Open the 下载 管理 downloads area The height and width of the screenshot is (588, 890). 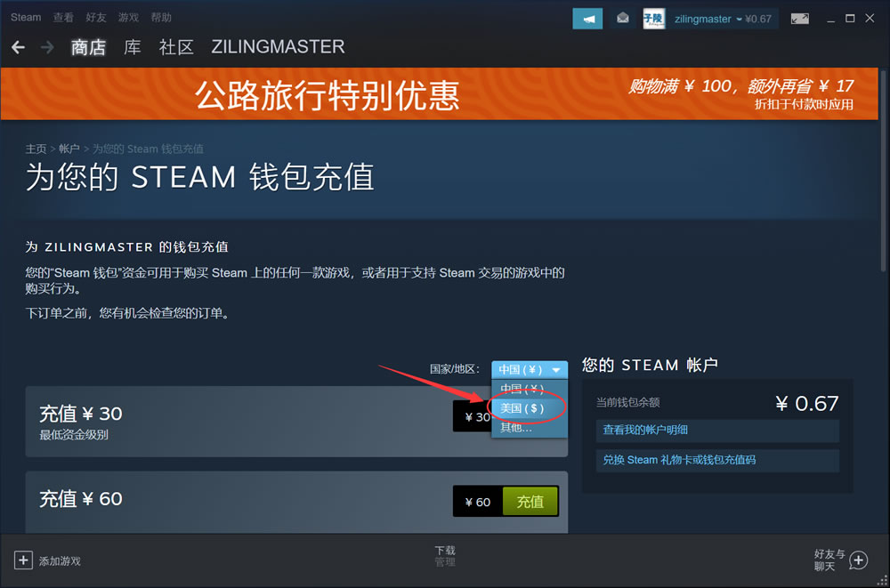[x=445, y=556]
